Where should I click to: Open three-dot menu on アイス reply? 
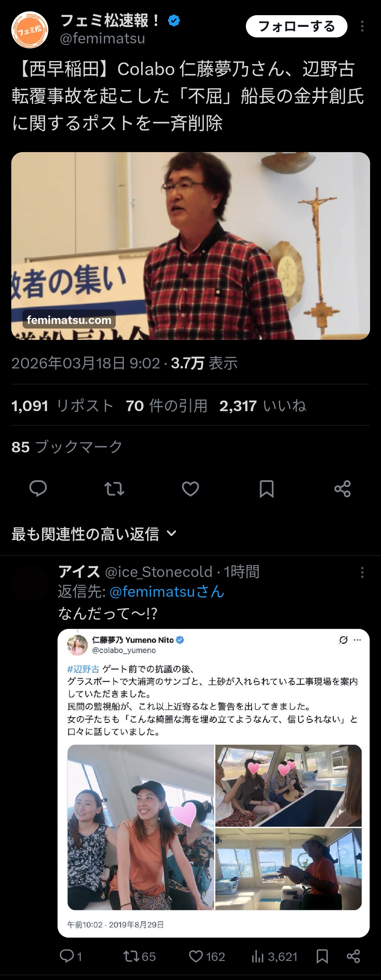[362, 572]
